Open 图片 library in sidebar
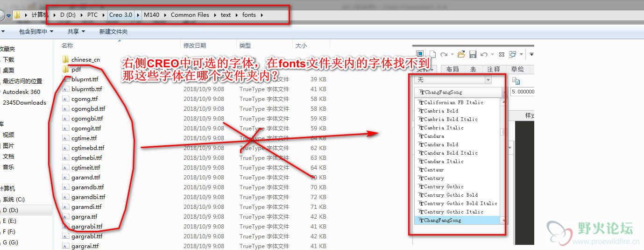 pos(8,145)
